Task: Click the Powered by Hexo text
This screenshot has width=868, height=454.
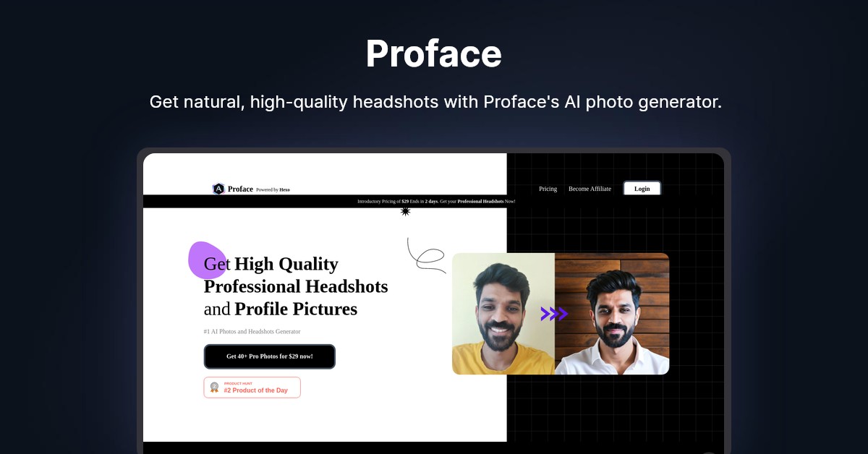Action: pyautogui.click(x=273, y=190)
